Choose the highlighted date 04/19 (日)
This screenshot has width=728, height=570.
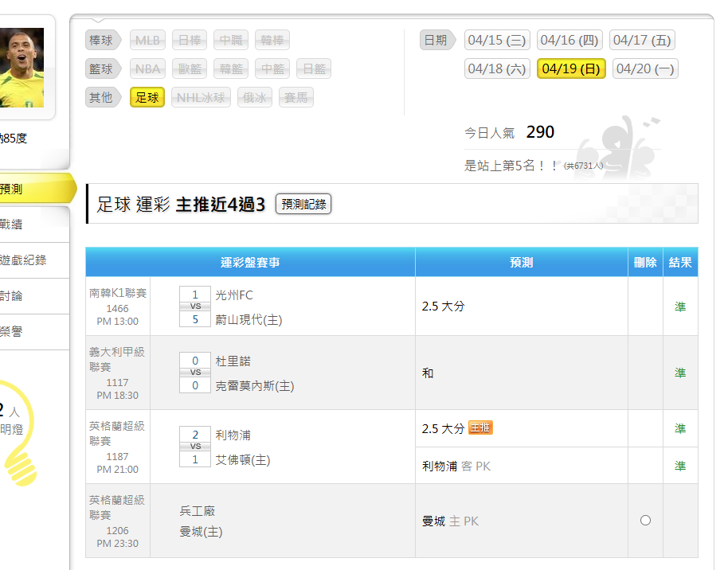click(x=571, y=68)
